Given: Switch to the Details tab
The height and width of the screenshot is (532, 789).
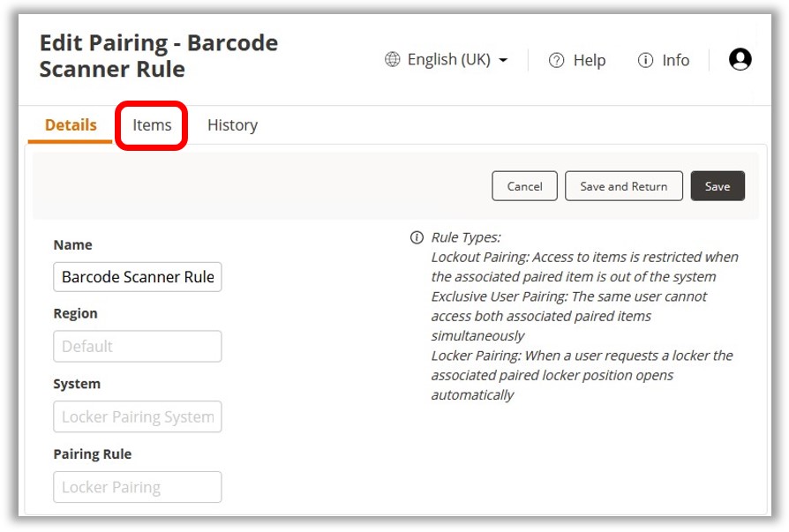Looking at the screenshot, I should (71, 125).
